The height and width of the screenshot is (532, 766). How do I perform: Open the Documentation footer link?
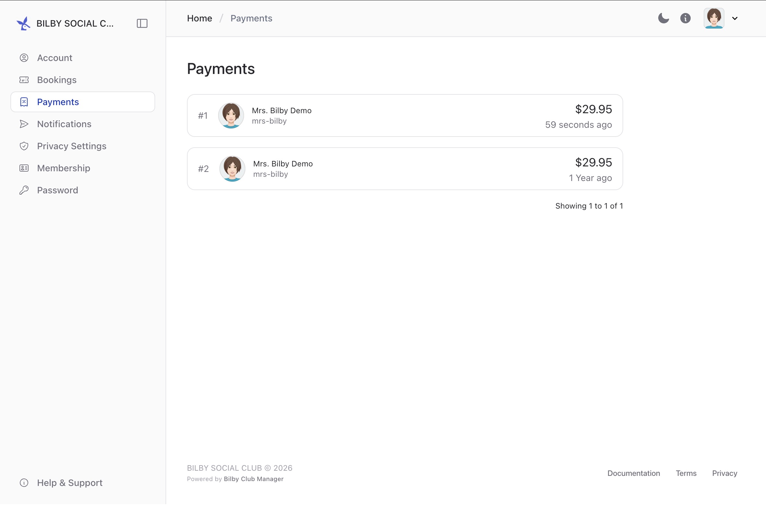633,473
